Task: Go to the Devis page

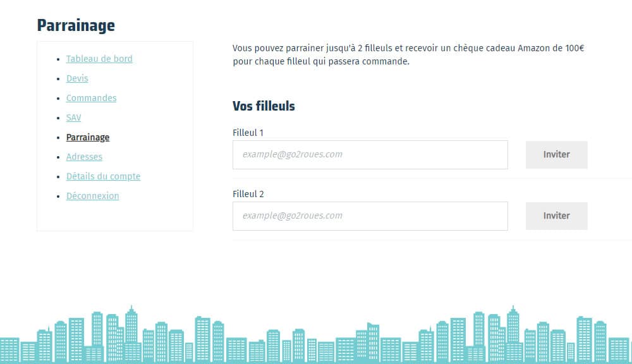Action: pos(77,78)
